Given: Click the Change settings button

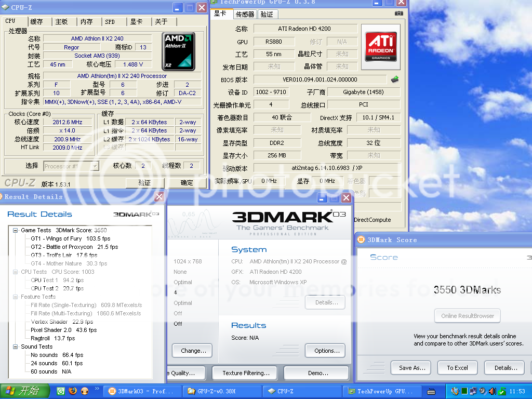Looking at the screenshot, I should (x=192, y=351).
